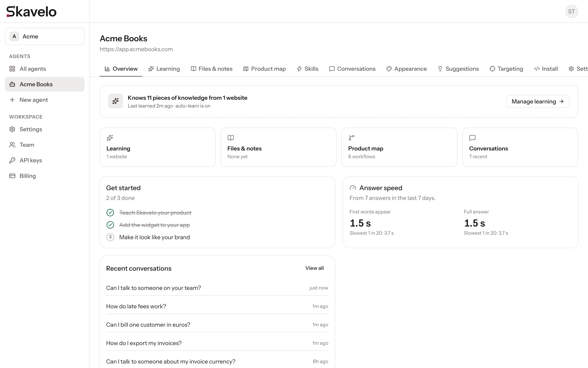
Task: Open the ST user avatar menu
Action: pyautogui.click(x=571, y=11)
